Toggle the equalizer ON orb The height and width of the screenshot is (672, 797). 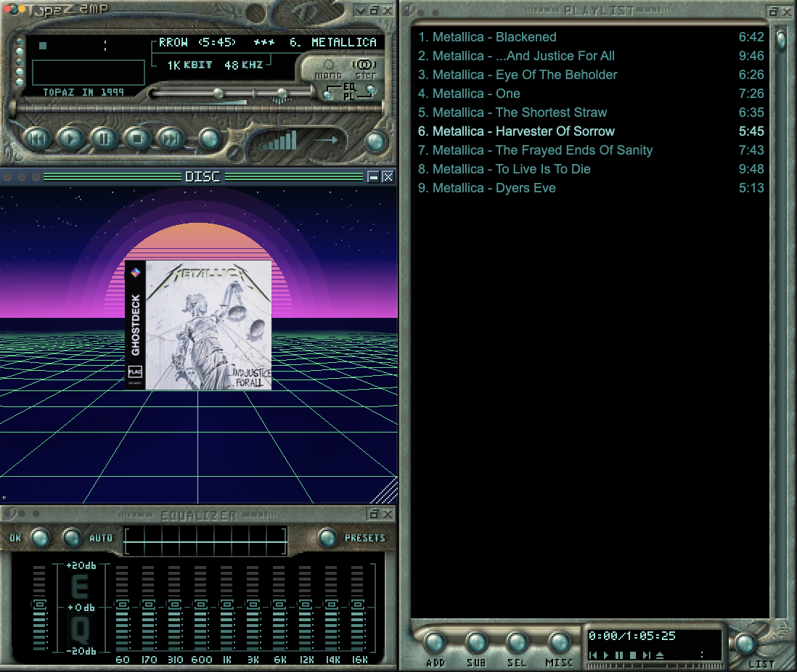(40, 538)
